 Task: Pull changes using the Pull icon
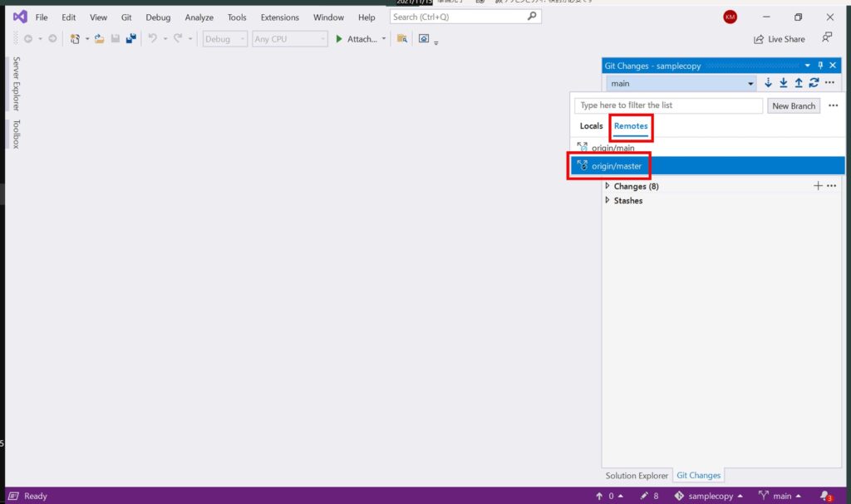click(784, 82)
